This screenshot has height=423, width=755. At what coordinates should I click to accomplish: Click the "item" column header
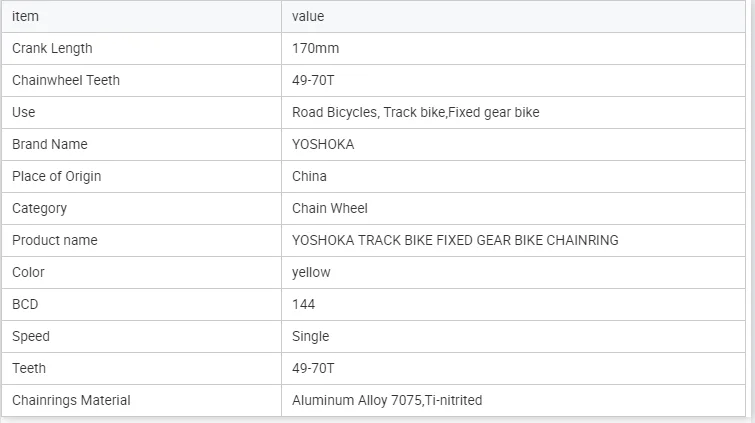pos(25,16)
